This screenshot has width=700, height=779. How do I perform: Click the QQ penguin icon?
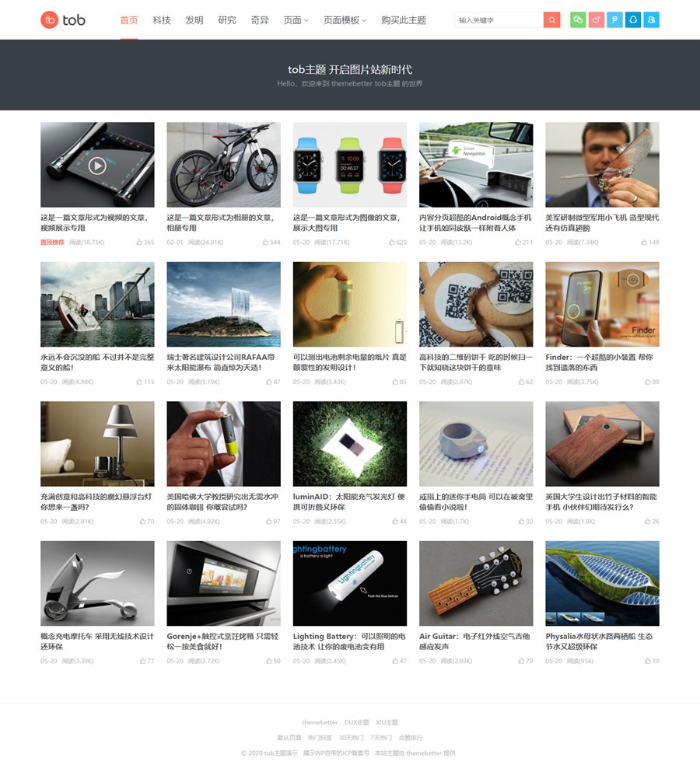coord(633,20)
